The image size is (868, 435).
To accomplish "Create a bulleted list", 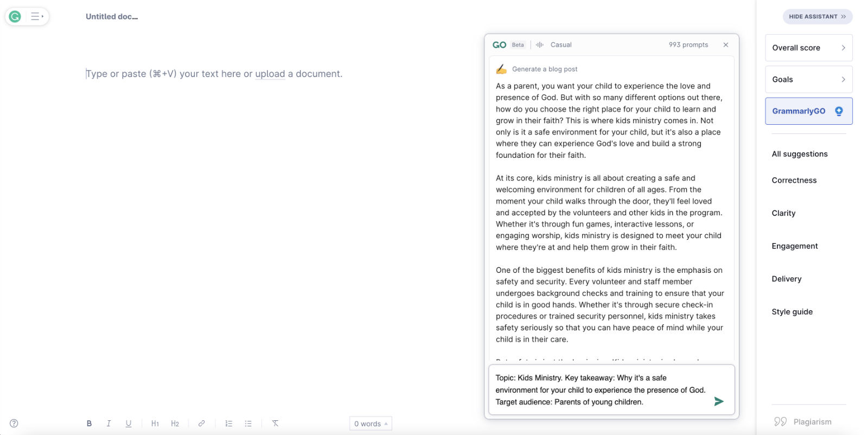I will tap(248, 424).
